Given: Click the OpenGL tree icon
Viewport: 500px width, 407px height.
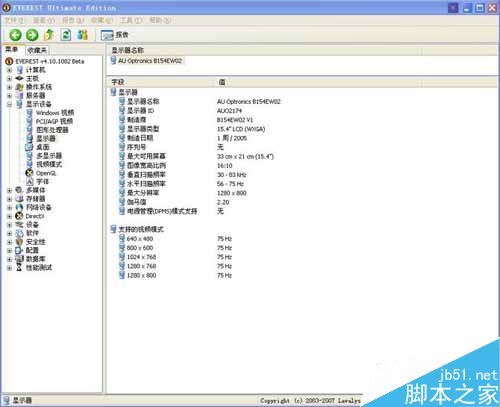Looking at the screenshot, I should 30,173.
